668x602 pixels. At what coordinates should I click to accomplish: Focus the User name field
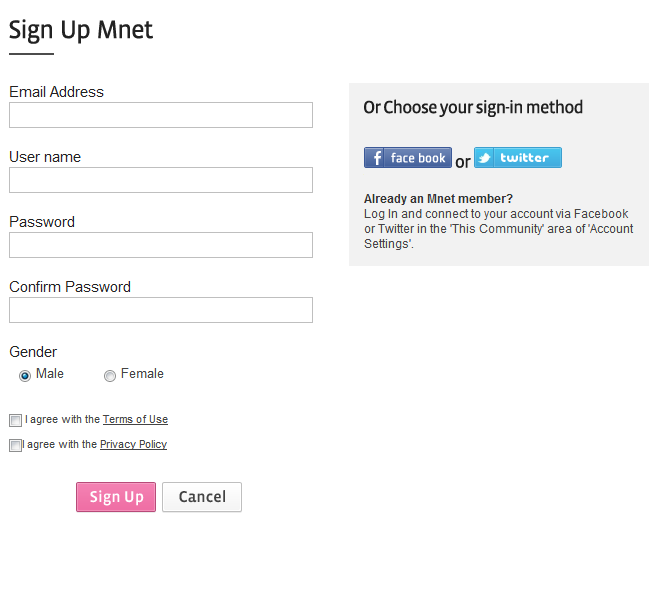(161, 180)
